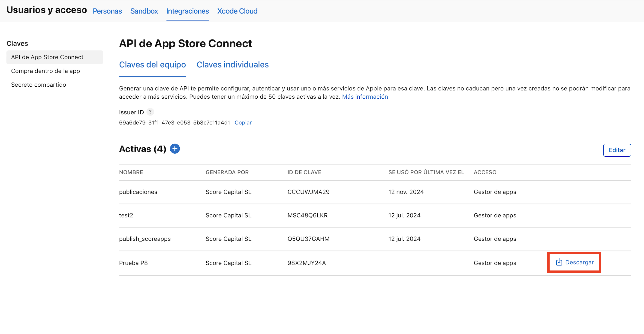Click the ACCESO column header
The width and height of the screenshot is (644, 334).
coord(485,172)
